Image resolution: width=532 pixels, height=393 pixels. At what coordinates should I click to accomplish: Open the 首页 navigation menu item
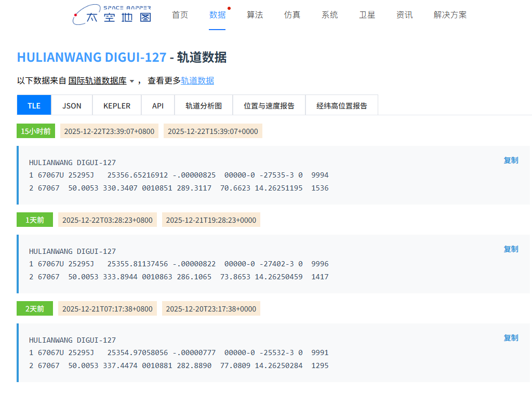180,15
